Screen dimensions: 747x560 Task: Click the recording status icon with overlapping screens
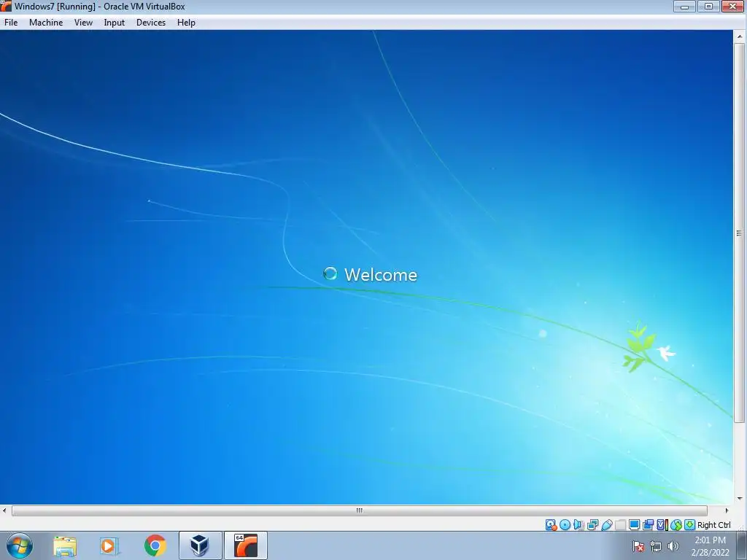[x=648, y=525]
